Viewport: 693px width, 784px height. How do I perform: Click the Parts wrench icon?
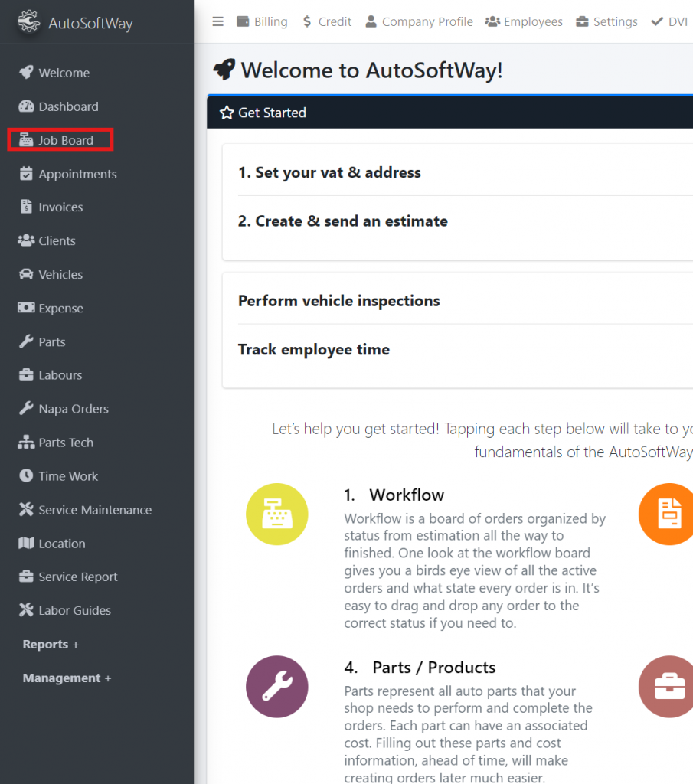coord(26,341)
